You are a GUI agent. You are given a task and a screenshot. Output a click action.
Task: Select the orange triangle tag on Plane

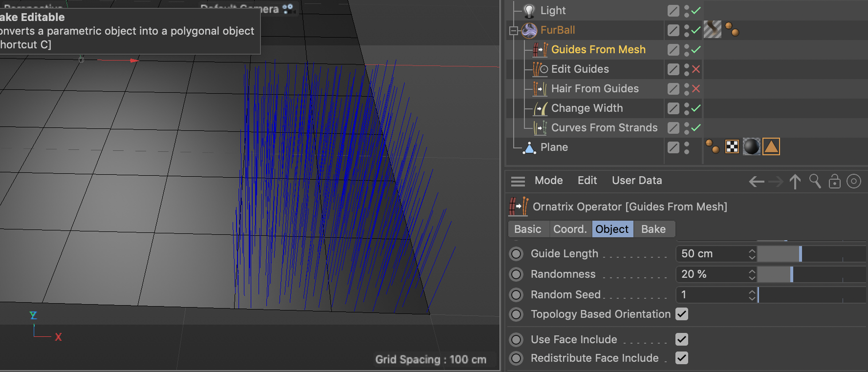point(771,146)
